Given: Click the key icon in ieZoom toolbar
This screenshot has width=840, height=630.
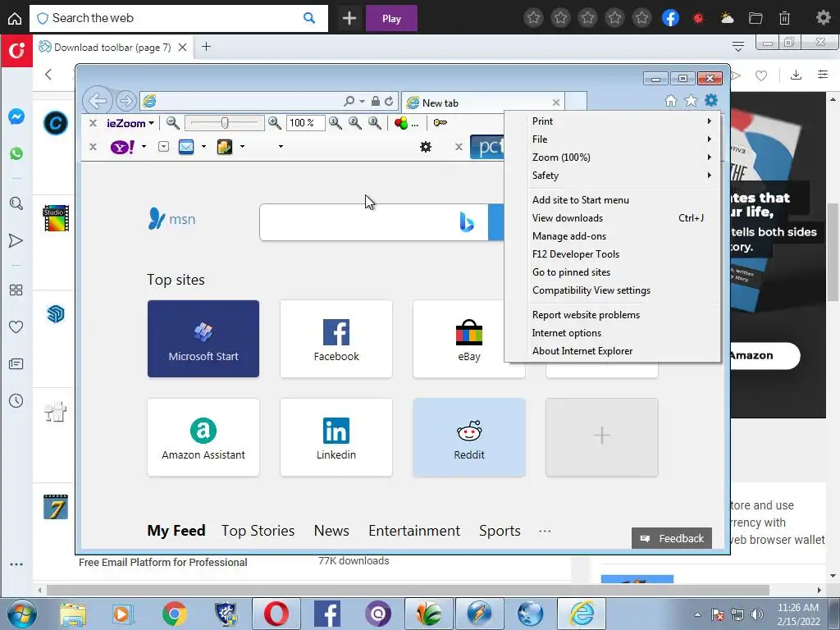Looking at the screenshot, I should point(441,123).
